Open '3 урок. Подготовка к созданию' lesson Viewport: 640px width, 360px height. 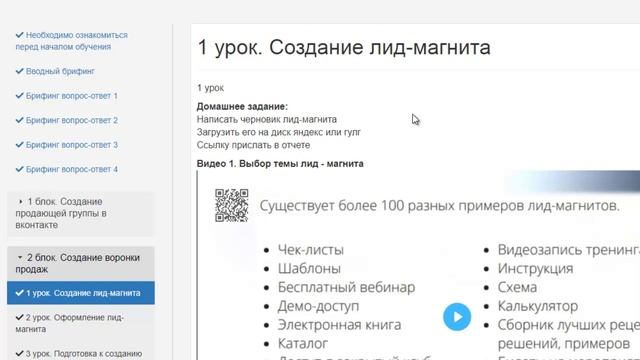tap(81, 353)
